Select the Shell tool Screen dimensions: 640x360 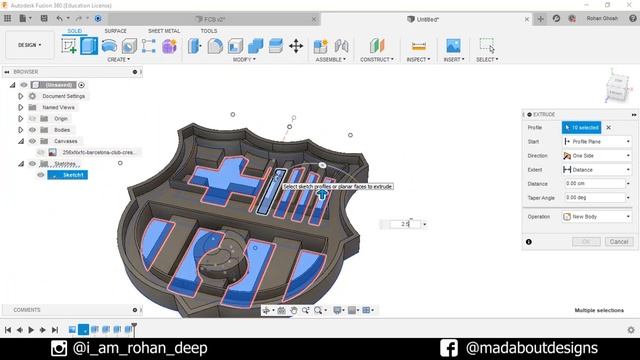(235, 46)
